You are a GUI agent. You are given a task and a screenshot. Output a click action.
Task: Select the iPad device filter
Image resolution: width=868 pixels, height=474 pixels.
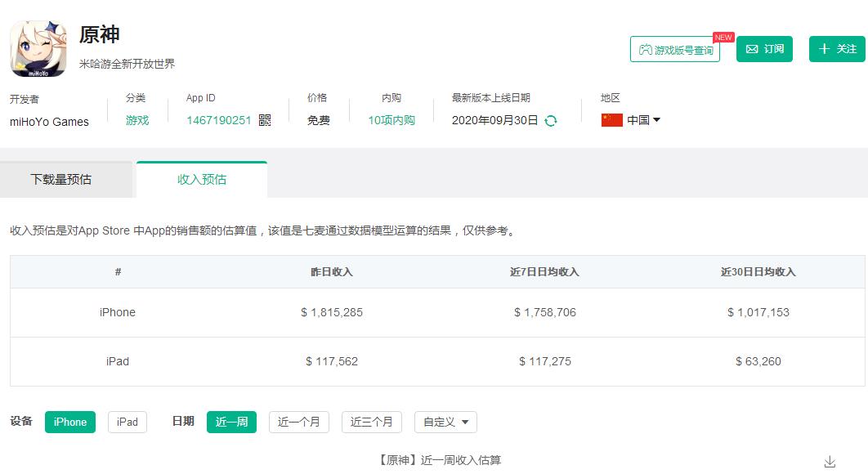[x=128, y=422]
